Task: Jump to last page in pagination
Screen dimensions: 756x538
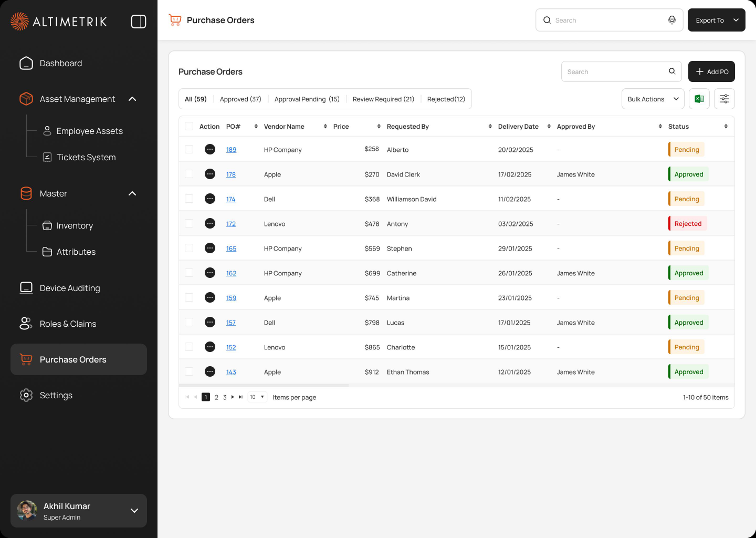Action: point(240,397)
